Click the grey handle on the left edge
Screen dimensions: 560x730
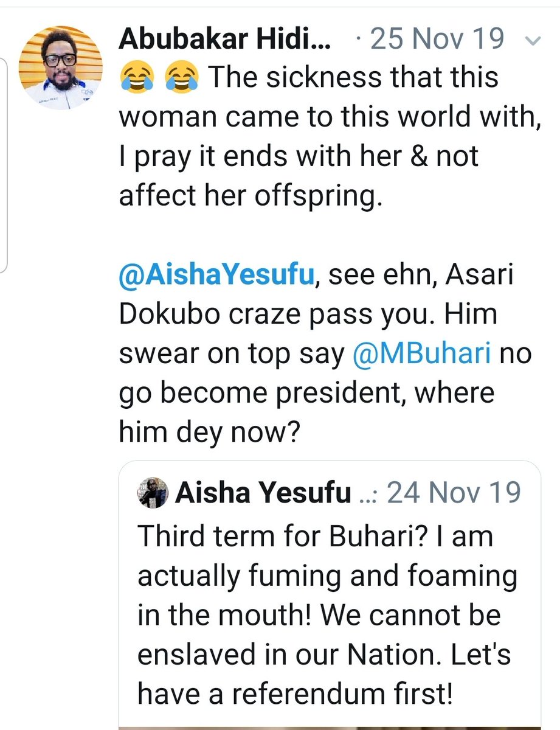(x=2, y=164)
